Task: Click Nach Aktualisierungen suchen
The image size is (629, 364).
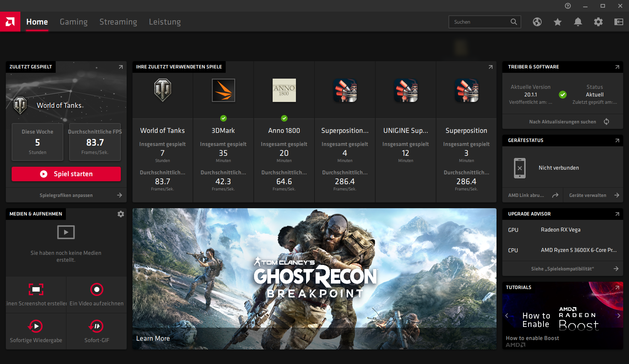Action: click(x=563, y=122)
